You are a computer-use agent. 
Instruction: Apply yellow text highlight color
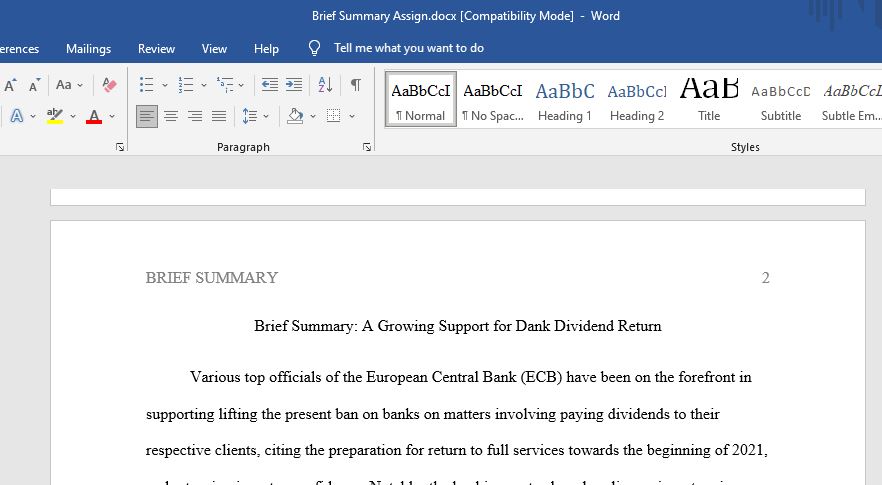[55, 116]
